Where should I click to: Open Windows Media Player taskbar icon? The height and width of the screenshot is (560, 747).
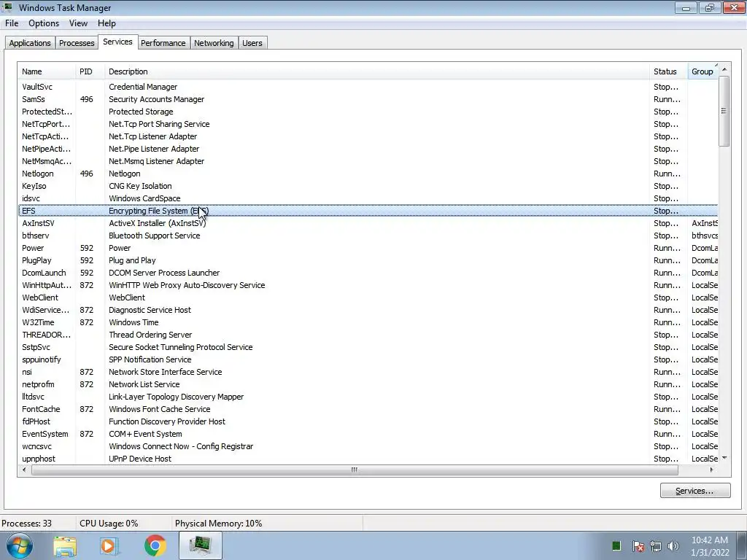pos(109,545)
